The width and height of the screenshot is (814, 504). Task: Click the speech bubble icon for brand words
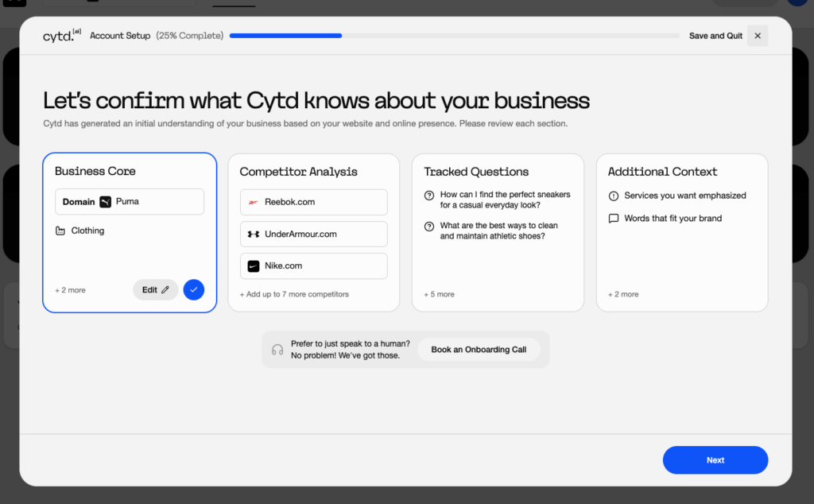click(614, 219)
